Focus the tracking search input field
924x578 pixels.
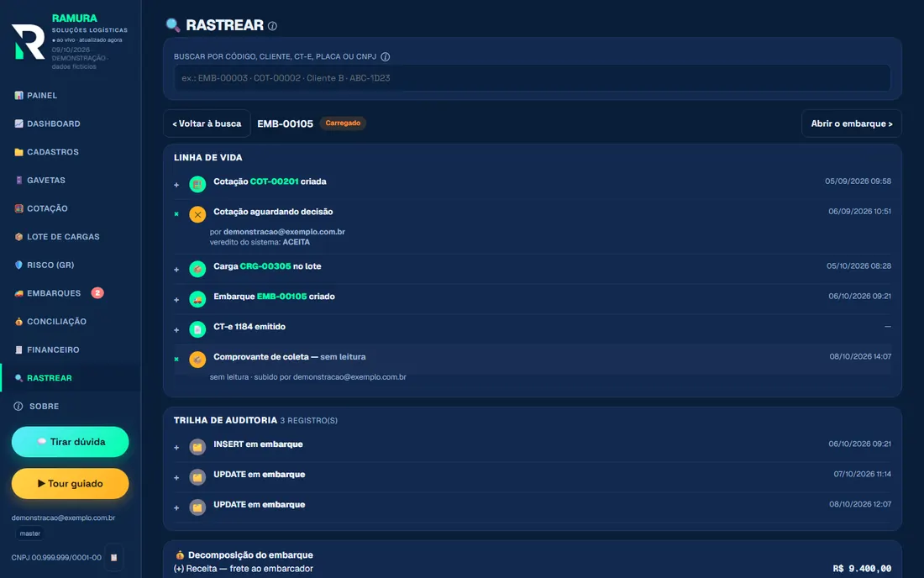[x=532, y=78]
